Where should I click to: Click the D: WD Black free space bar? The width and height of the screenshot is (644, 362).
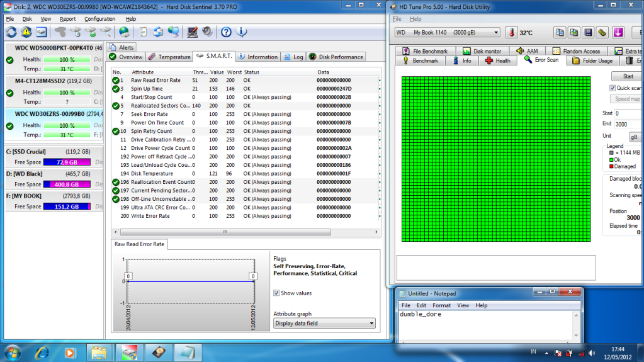click(67, 184)
